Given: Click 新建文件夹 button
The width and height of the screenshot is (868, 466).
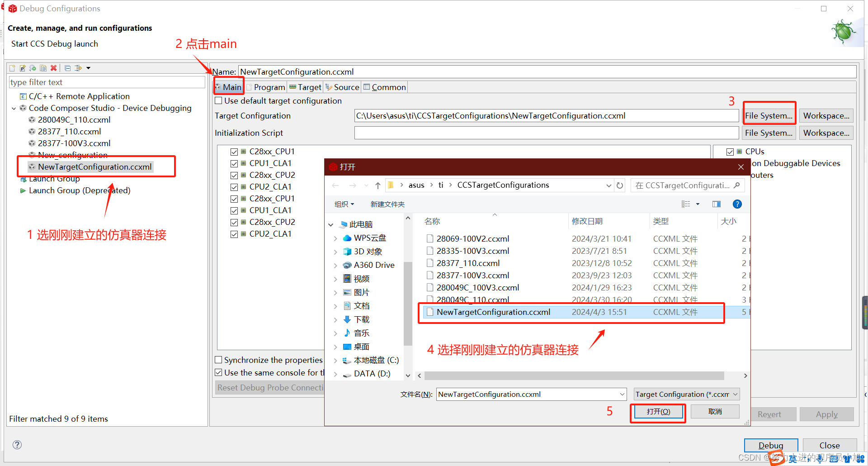Looking at the screenshot, I should click(387, 204).
